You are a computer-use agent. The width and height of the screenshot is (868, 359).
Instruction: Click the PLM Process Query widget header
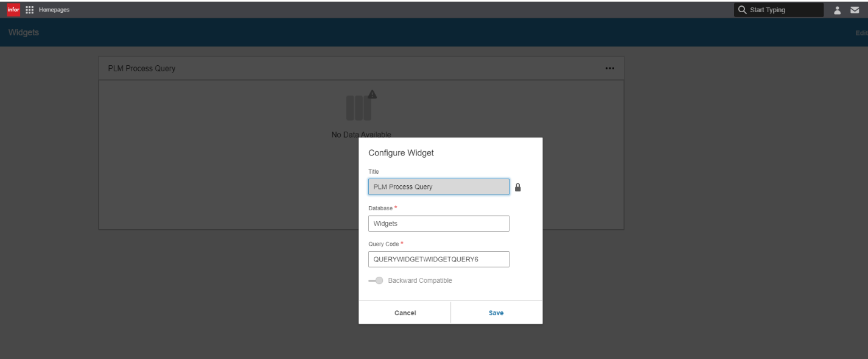142,68
